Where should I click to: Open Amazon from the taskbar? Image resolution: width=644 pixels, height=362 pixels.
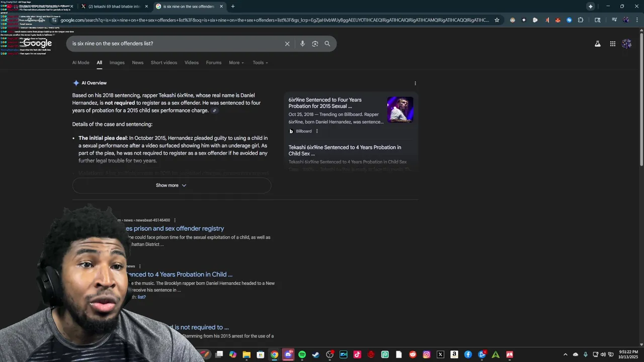click(x=454, y=354)
